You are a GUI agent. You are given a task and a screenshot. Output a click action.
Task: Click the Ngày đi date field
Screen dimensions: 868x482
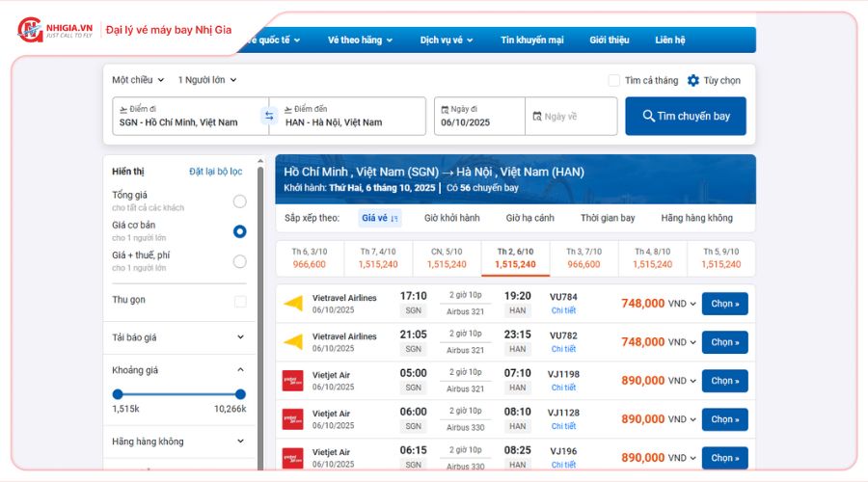coord(479,117)
